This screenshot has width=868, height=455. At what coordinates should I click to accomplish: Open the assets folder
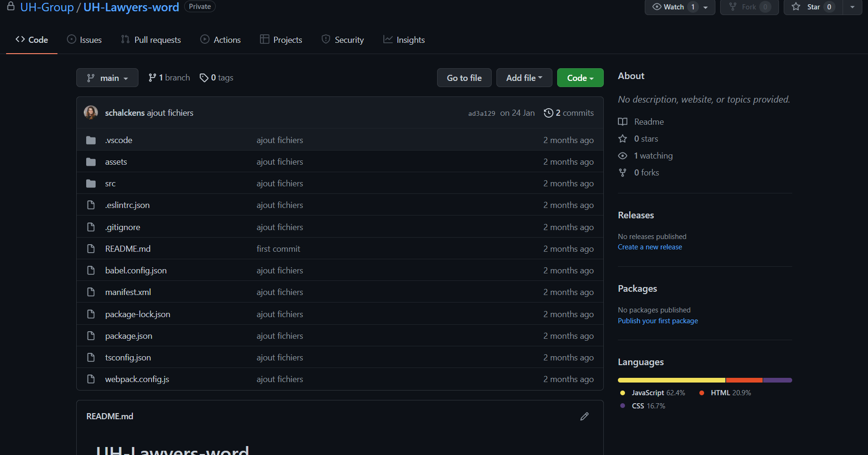tap(116, 162)
